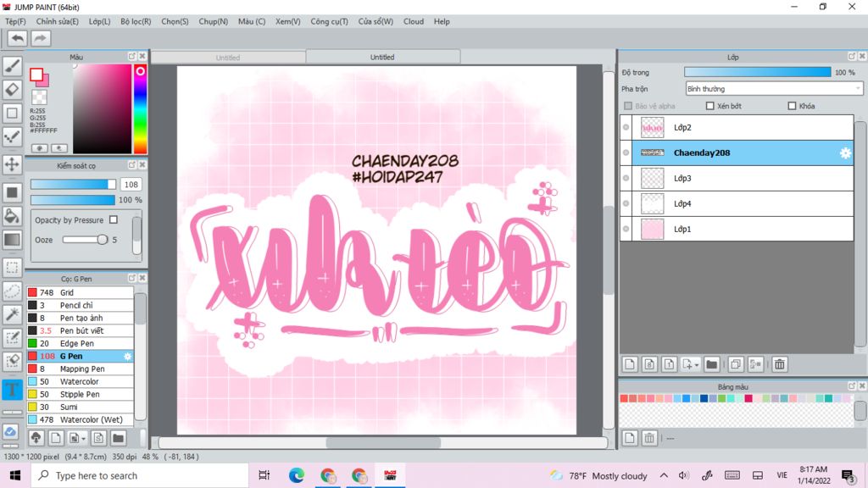
Task: Select the Lớp1 layer row
Action: pos(737,229)
